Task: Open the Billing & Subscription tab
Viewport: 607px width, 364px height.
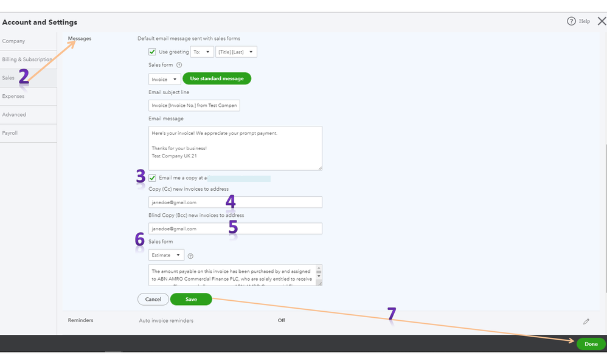Action: click(x=27, y=60)
